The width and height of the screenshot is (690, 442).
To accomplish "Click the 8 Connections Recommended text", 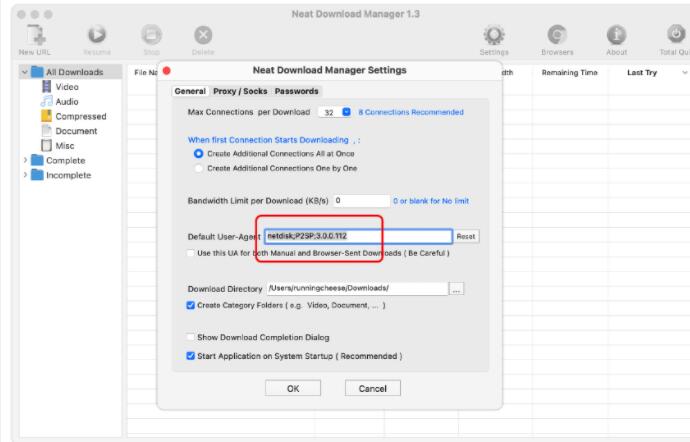I will pos(411,112).
